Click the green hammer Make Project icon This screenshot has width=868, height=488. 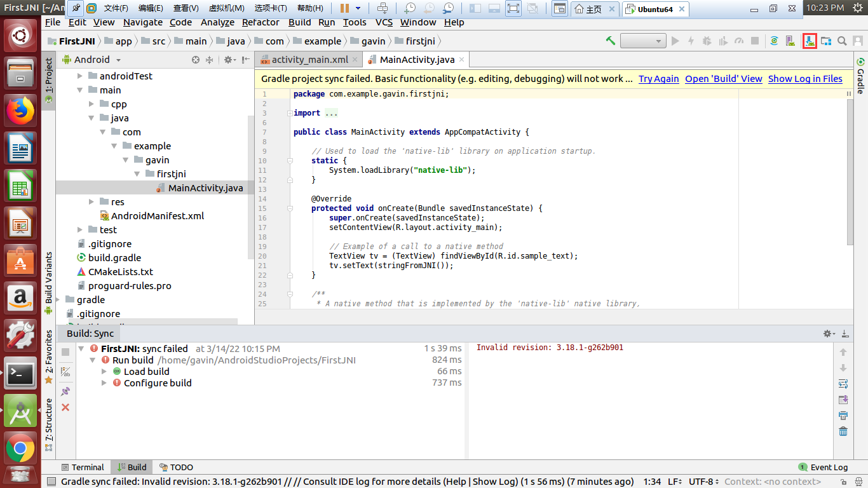click(x=611, y=41)
